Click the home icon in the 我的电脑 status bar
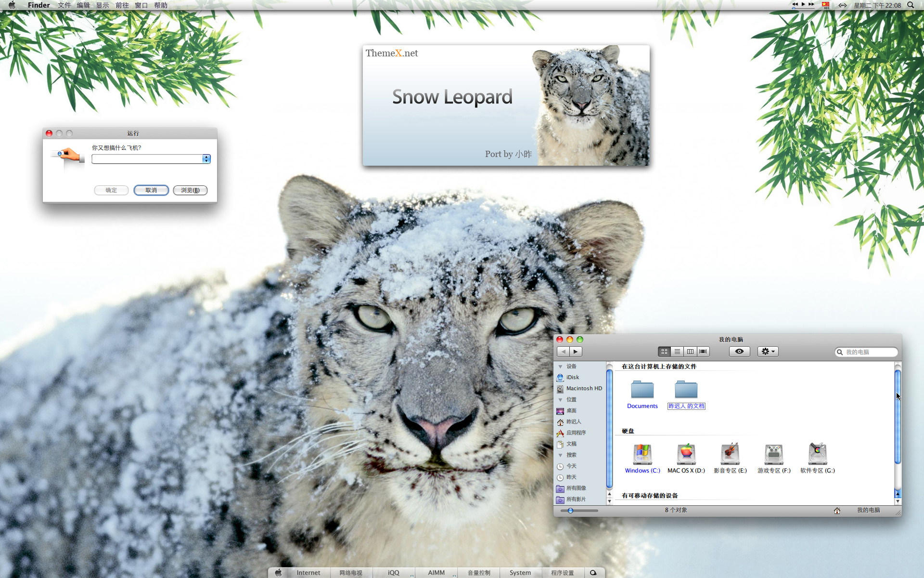The image size is (924, 578). pos(837,511)
